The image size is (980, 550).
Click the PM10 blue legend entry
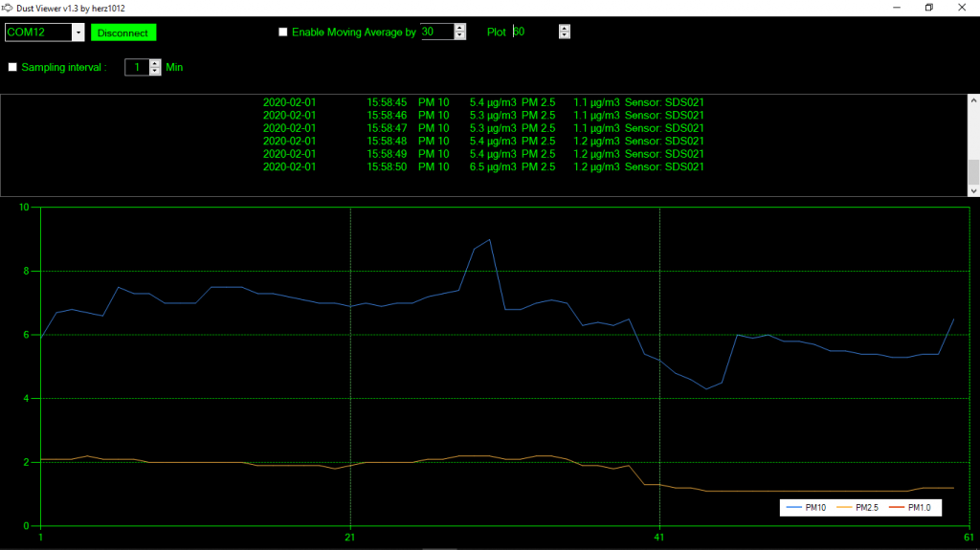[x=804, y=507]
